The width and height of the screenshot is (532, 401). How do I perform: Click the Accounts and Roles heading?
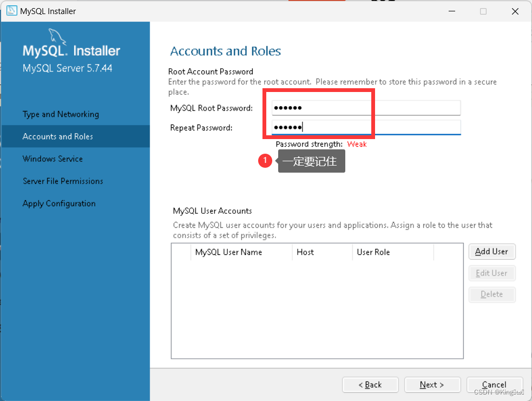tap(226, 51)
